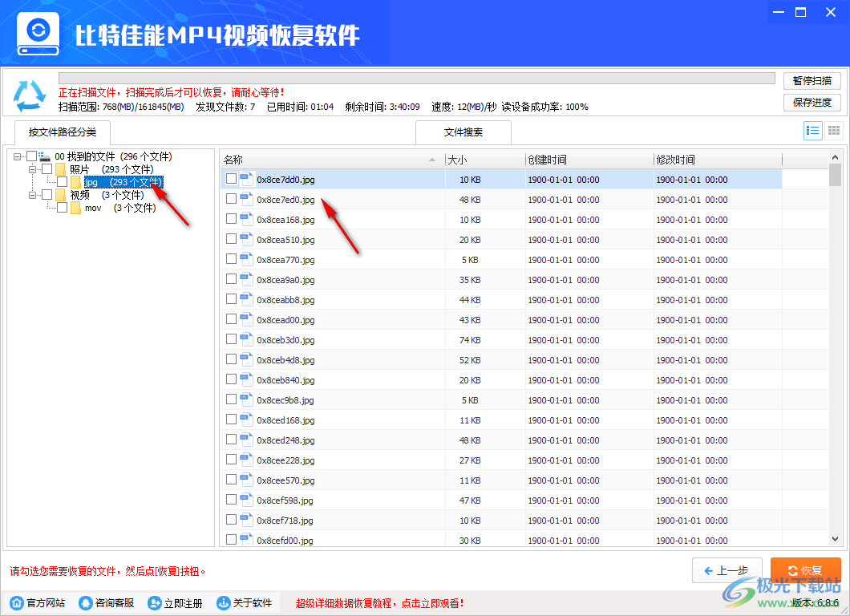Viewport: 850px width, 616px height.
Task: Click the drive icon beside 00 找到的文件
Action: point(44,156)
